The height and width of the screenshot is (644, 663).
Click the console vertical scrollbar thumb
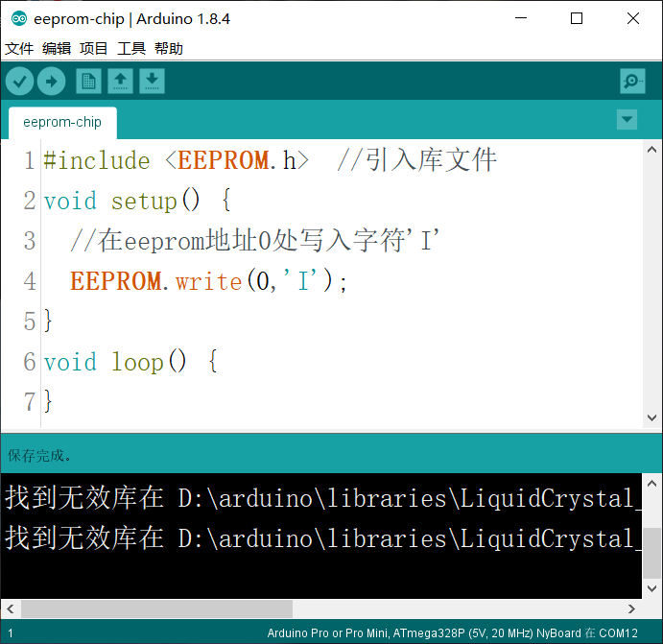[x=652, y=553]
